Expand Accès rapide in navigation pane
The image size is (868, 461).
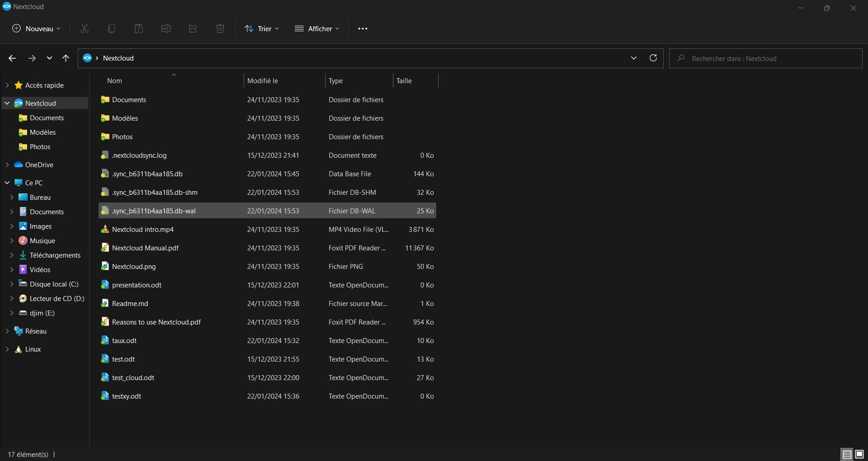7,85
